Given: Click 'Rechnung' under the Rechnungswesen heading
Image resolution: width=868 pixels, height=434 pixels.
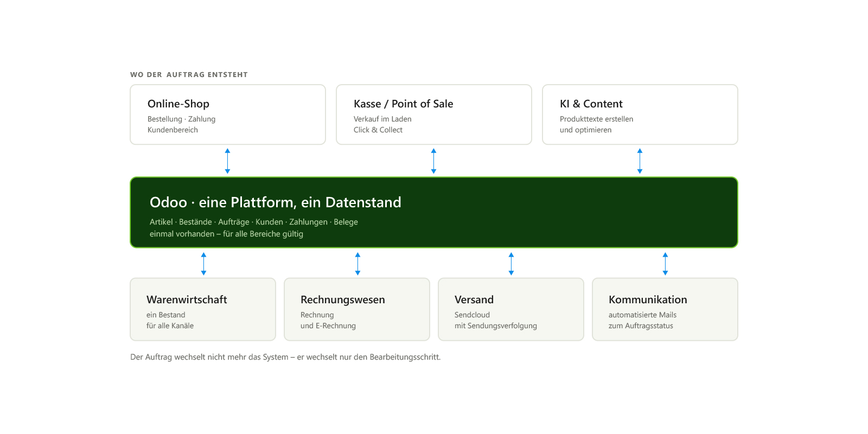Looking at the screenshot, I should (317, 315).
